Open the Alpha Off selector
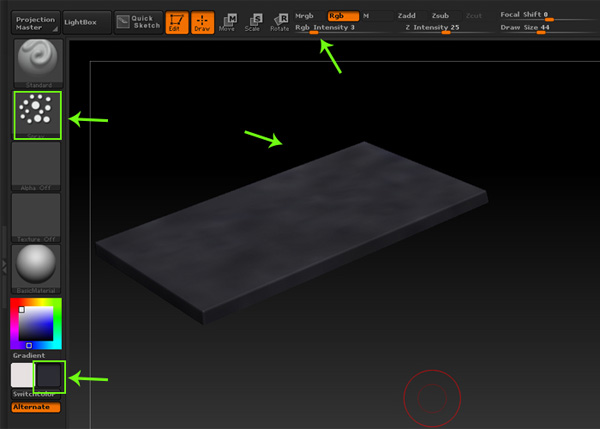The height and width of the screenshot is (429, 600). pos(36,166)
